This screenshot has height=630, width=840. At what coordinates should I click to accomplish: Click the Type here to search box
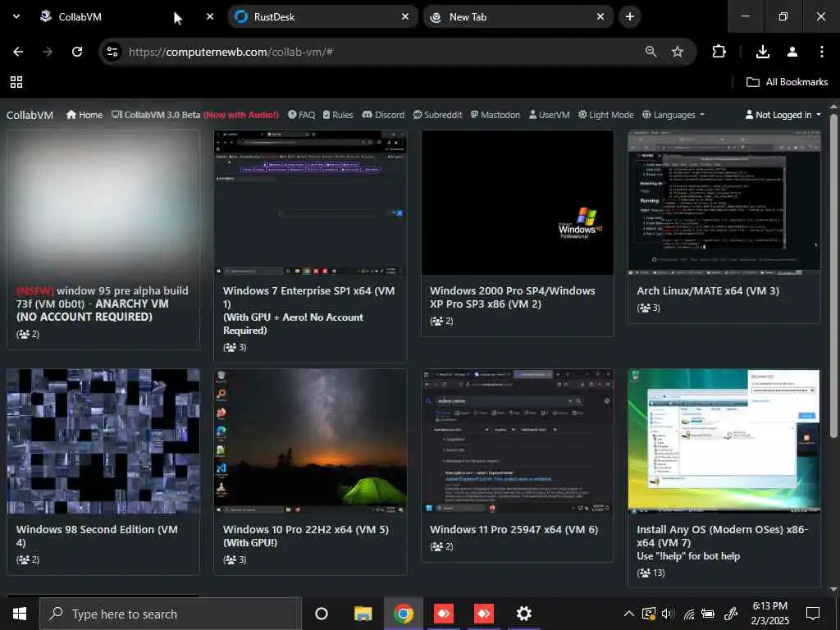tap(171, 614)
